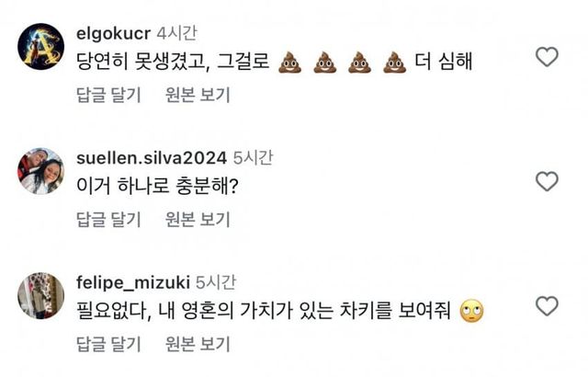Click the eye-roll emoji in felipe_mizuki's comment
The width and height of the screenshot is (588, 377).
469,312
